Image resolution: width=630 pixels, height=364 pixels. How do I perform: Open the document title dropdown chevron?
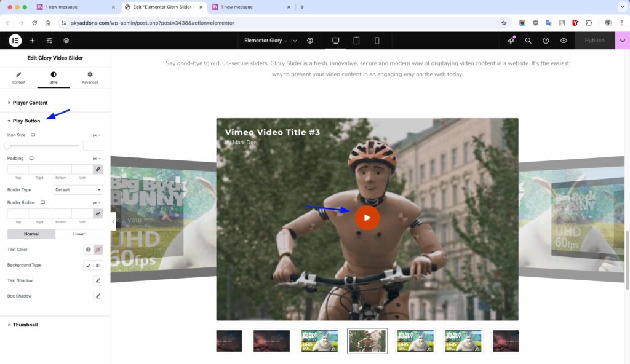coord(295,41)
